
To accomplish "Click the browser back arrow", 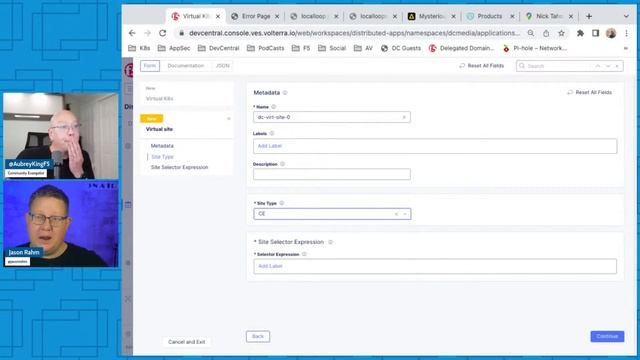I will [132, 33].
